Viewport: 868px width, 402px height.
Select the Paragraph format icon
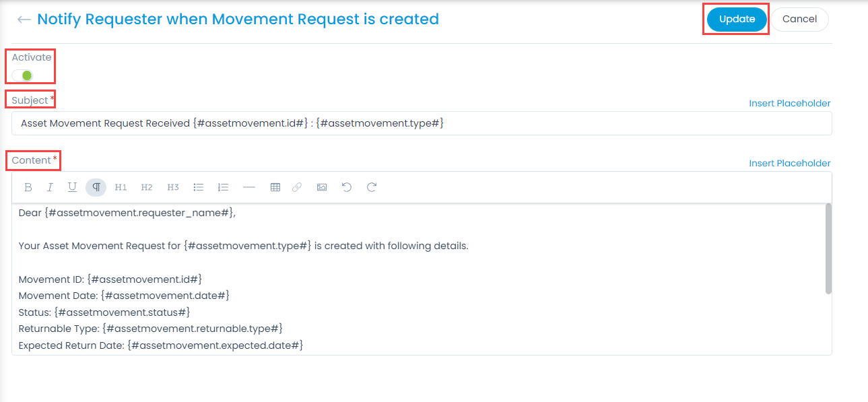(x=96, y=187)
